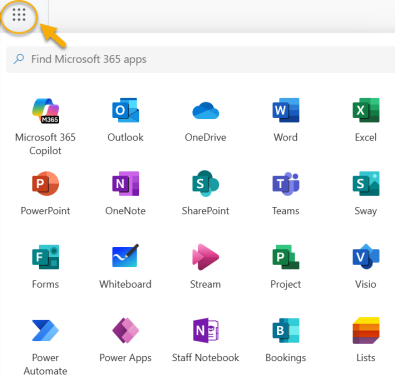This screenshot has height=380, width=395.
Task: Open the Forms app
Action: tap(45, 257)
